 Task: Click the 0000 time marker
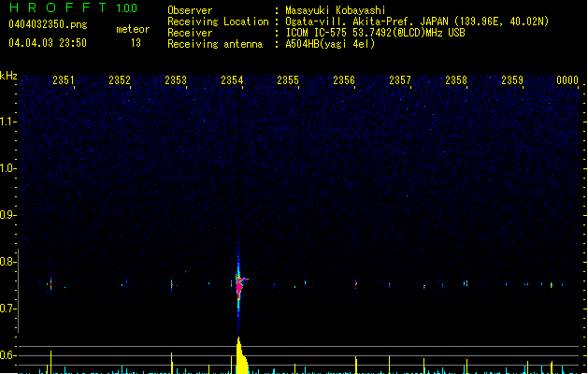point(568,81)
